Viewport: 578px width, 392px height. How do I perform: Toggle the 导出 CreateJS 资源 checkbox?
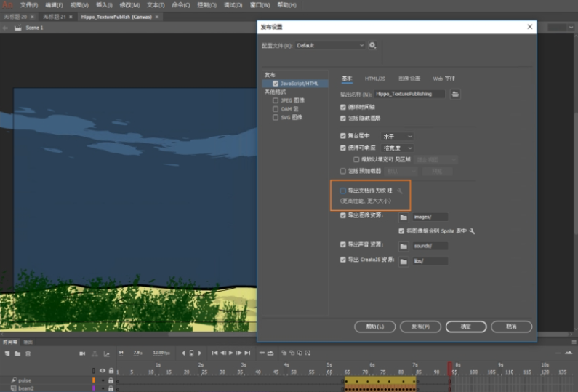click(x=343, y=260)
